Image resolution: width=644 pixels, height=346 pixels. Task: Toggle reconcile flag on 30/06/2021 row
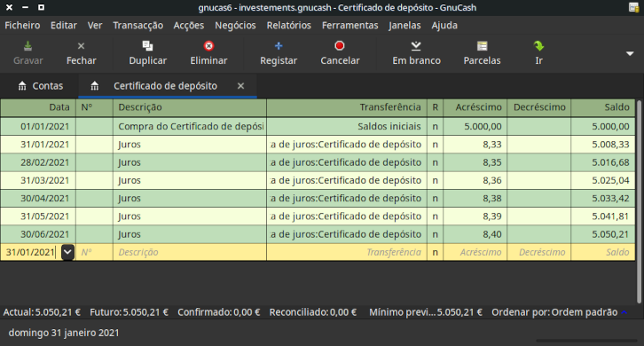coord(435,234)
